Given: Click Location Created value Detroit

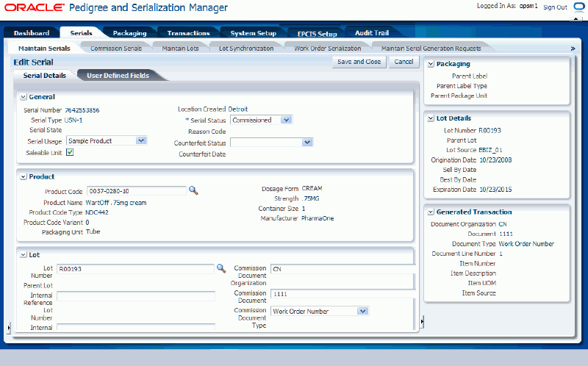Looking at the screenshot, I should click(237, 109).
